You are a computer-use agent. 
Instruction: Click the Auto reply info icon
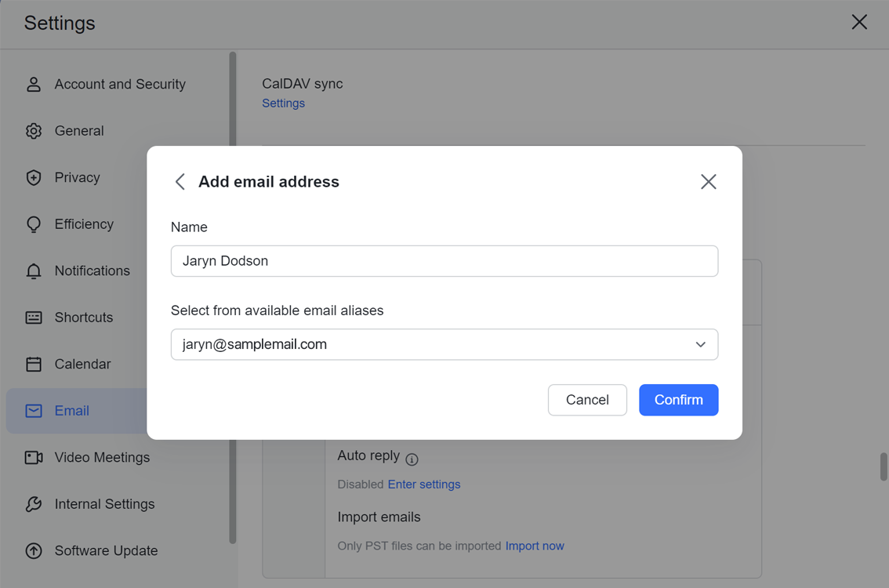(x=412, y=459)
